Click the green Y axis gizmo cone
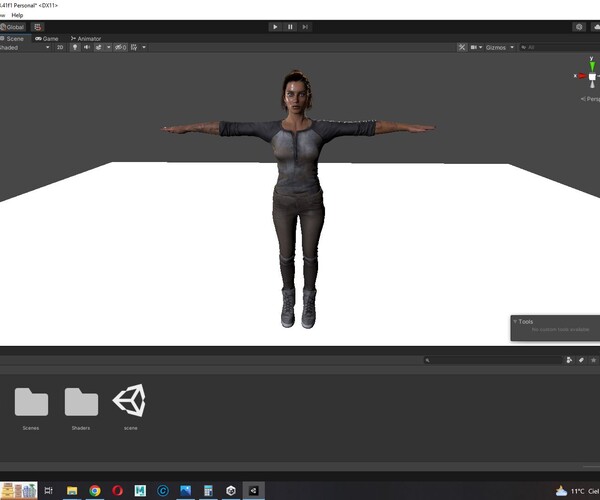 click(592, 65)
